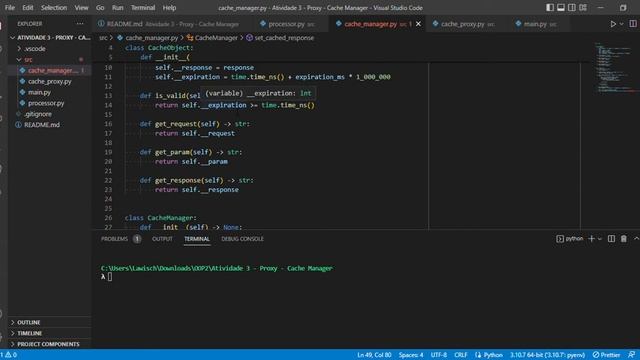Click python terminal shell label
Image resolution: width=640 pixels, height=360 pixels.
pyautogui.click(x=570, y=239)
